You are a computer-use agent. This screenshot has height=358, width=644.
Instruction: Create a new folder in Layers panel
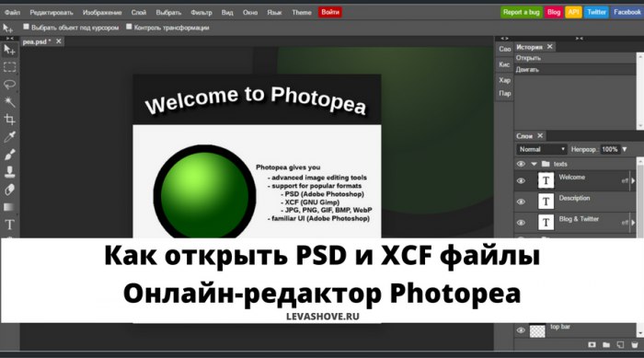[x=606, y=344]
